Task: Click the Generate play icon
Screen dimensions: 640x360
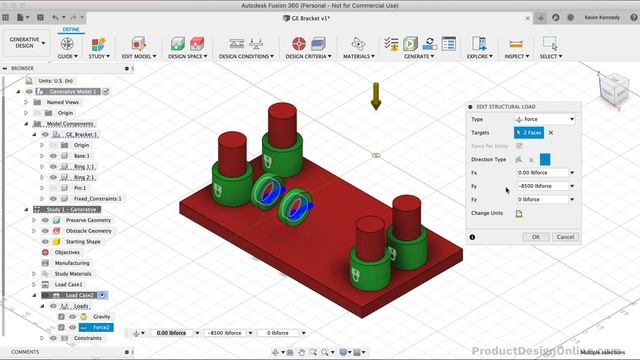Action: (x=410, y=44)
